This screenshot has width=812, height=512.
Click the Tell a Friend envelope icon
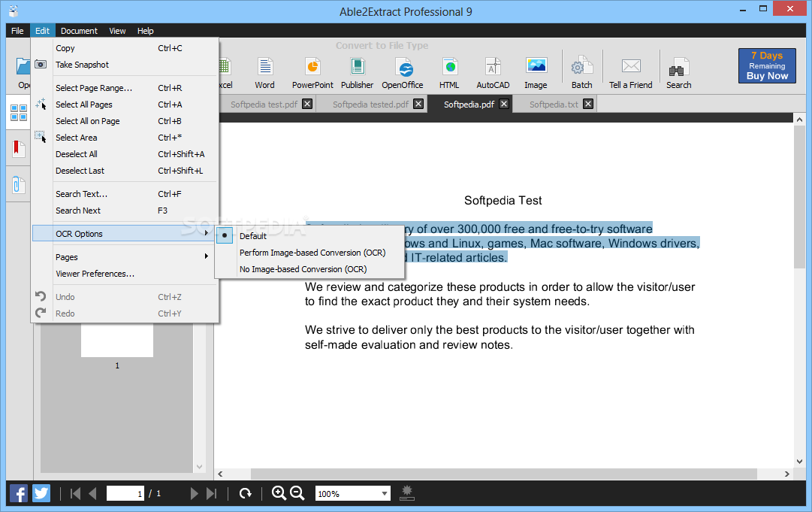click(x=631, y=66)
